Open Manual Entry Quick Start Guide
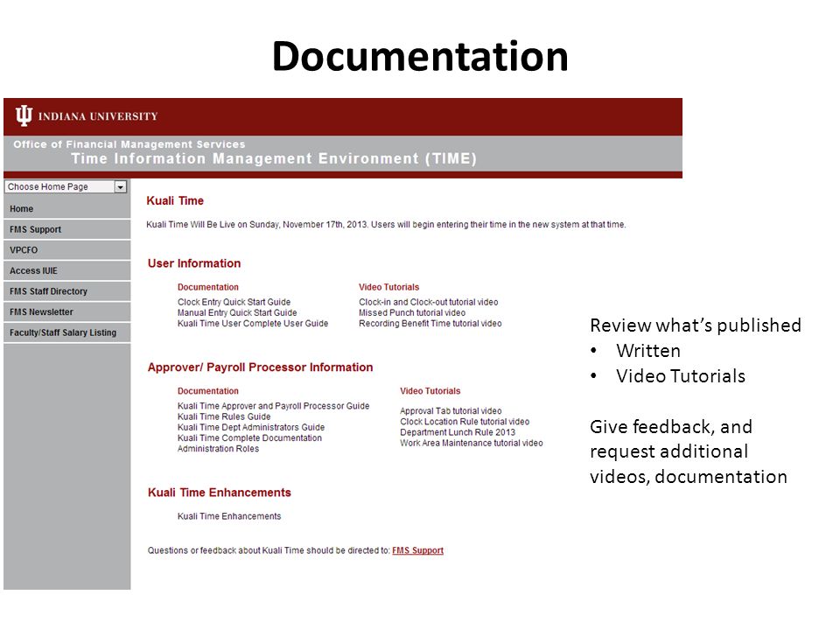Screen dimensions: 840x630 point(237,313)
